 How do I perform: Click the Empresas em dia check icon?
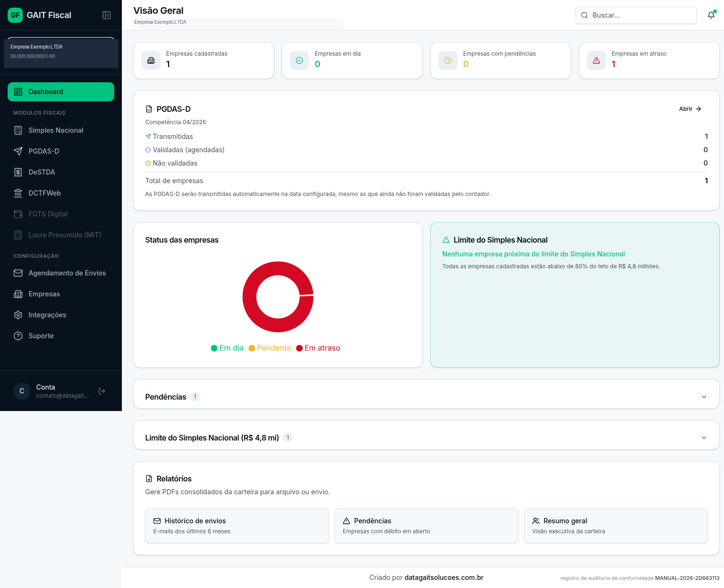(299, 60)
